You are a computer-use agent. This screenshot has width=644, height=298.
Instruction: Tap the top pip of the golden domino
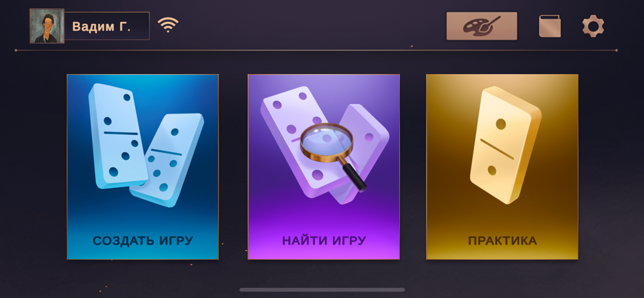coord(500,123)
